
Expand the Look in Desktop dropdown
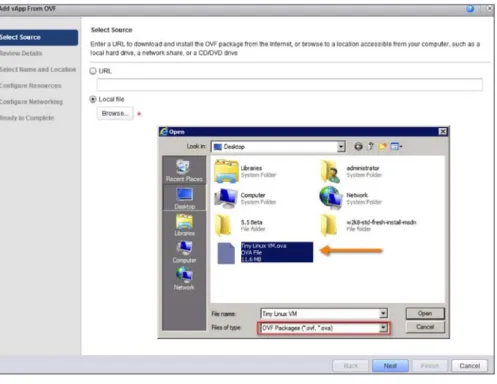click(x=341, y=146)
